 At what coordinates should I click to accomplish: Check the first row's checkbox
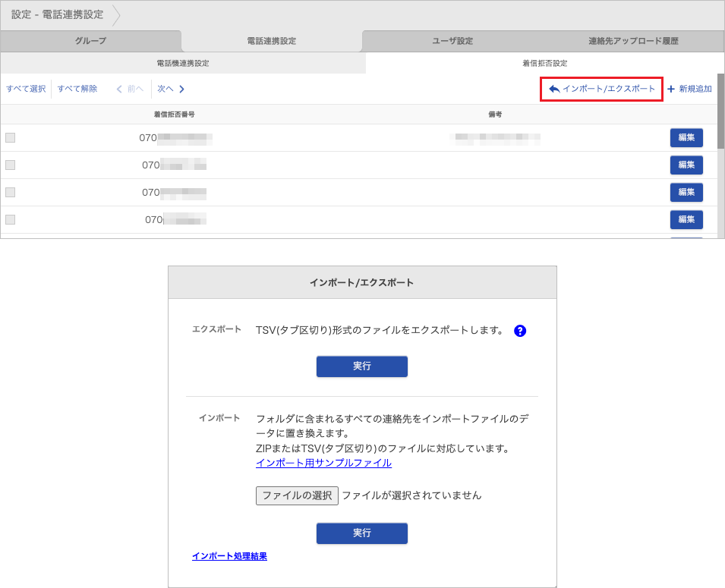[x=10, y=138]
